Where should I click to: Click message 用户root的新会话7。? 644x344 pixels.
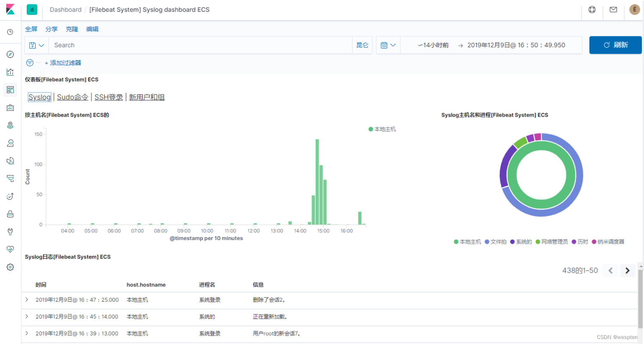(x=277, y=333)
